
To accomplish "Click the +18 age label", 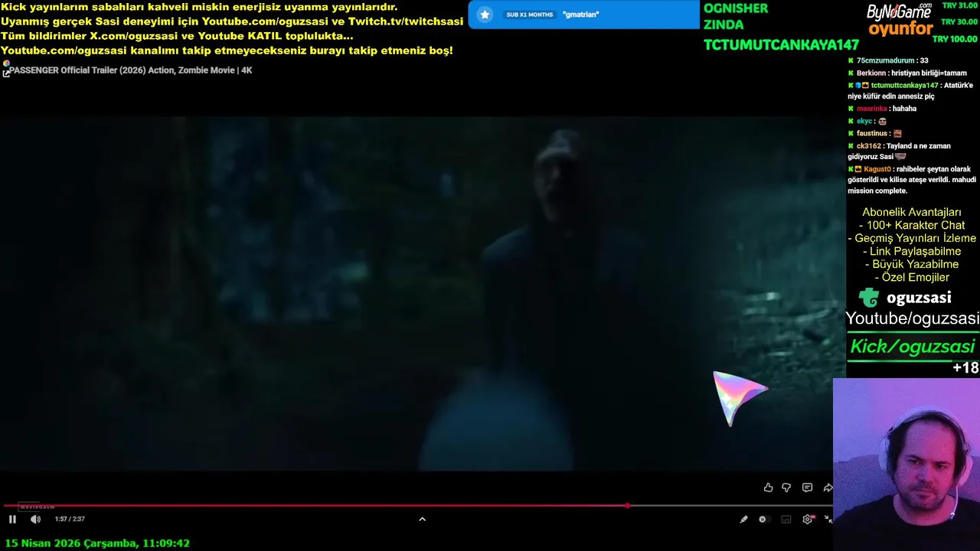I will (x=965, y=368).
